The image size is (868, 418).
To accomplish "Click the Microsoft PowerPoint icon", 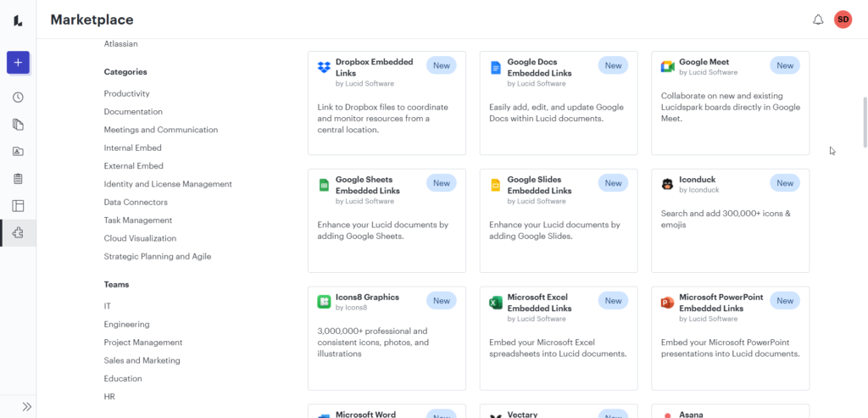I will tap(668, 303).
